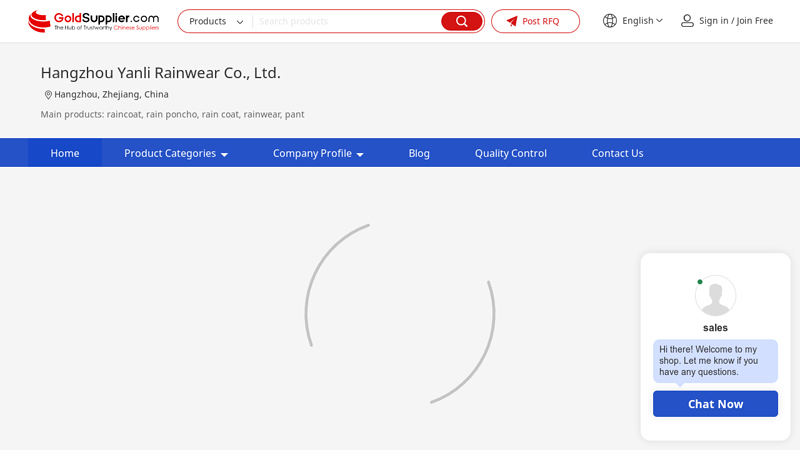800x450 pixels.
Task: Click Hangzhou, Zhejiang, China location text
Action: (111, 94)
